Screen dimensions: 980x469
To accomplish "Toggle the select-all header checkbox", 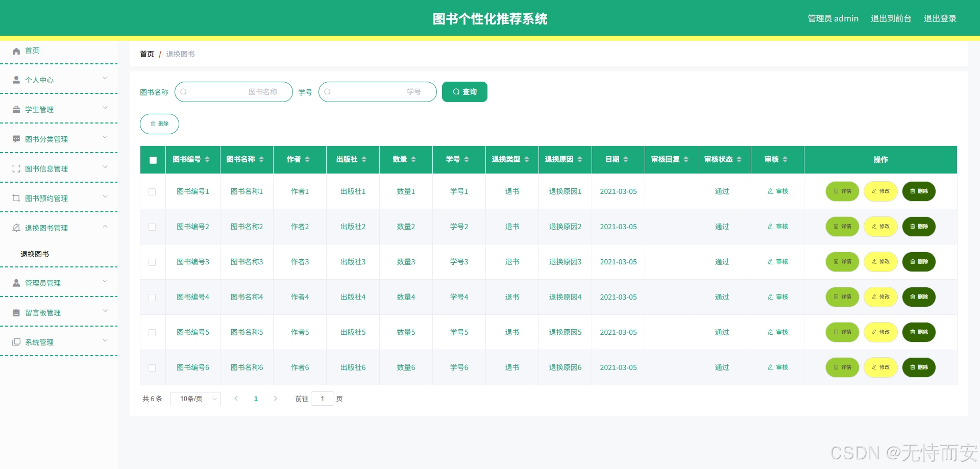I will 153,160.
